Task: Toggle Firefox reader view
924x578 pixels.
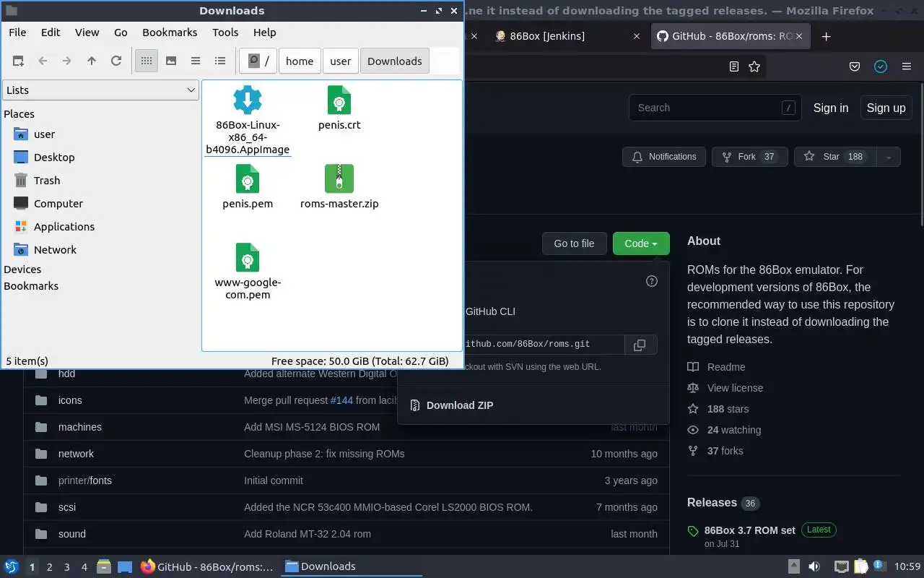Action: [733, 66]
